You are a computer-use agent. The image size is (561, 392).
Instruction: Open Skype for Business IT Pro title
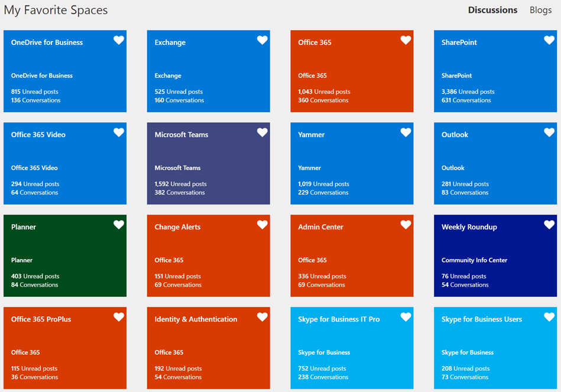(339, 319)
